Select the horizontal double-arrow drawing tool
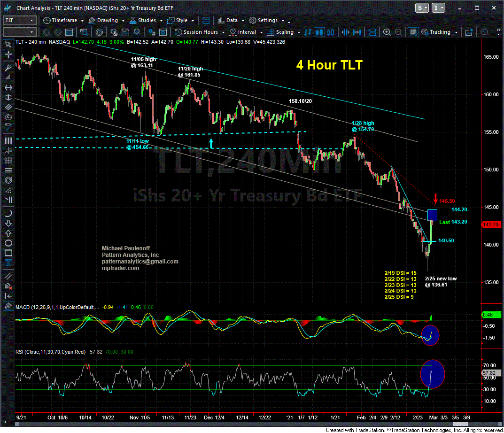Screen dimensions: 504x433 [x=8, y=87]
